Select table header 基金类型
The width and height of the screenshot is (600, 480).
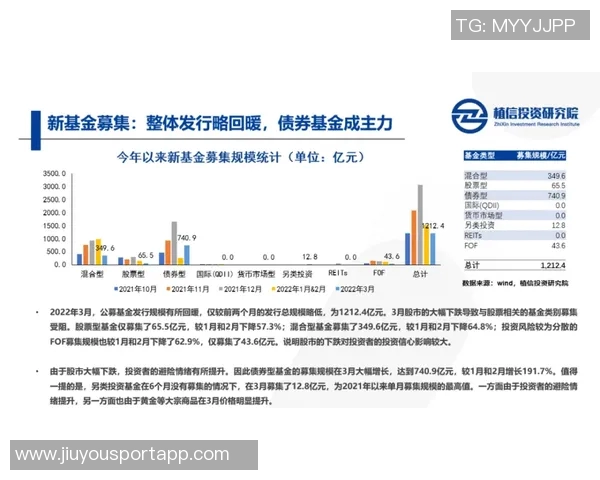click(479, 155)
